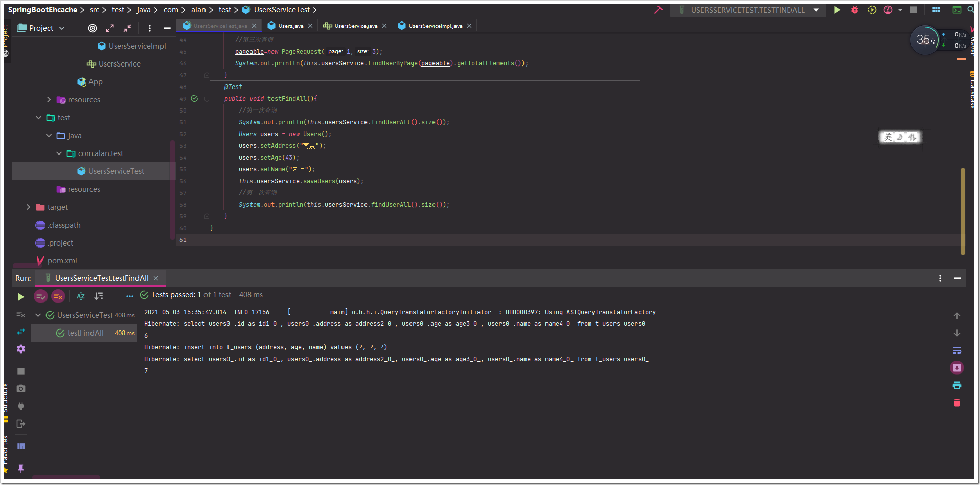Click UsersServiceTest breadcrumb
This screenshot has height=485, width=980.
click(282, 10)
